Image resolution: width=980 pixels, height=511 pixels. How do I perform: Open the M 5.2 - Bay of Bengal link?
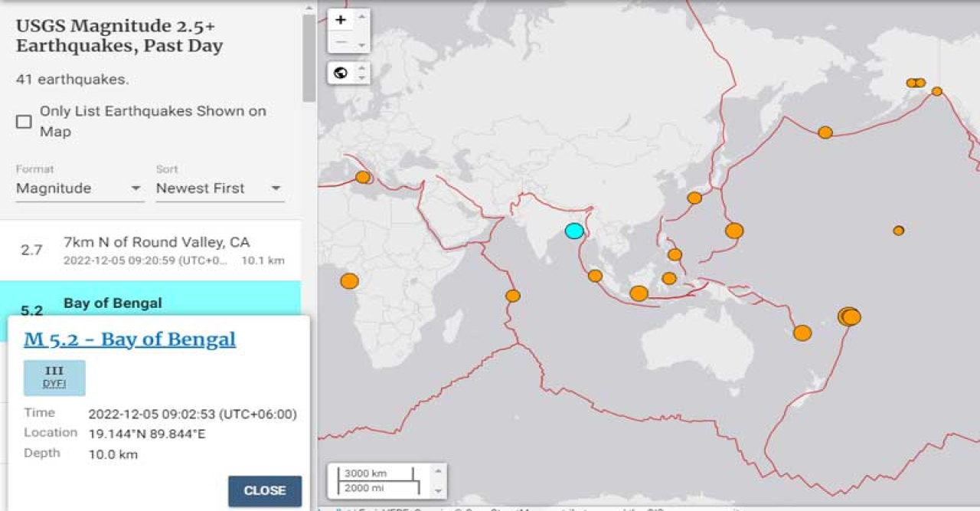pos(130,339)
